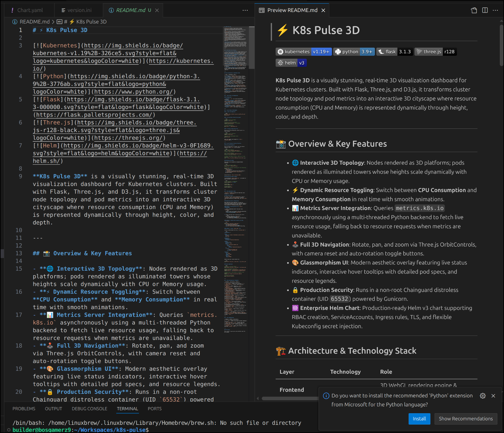Click the breadcrumb heading symbol icon
This screenshot has width=504, height=433.
tap(59, 22)
